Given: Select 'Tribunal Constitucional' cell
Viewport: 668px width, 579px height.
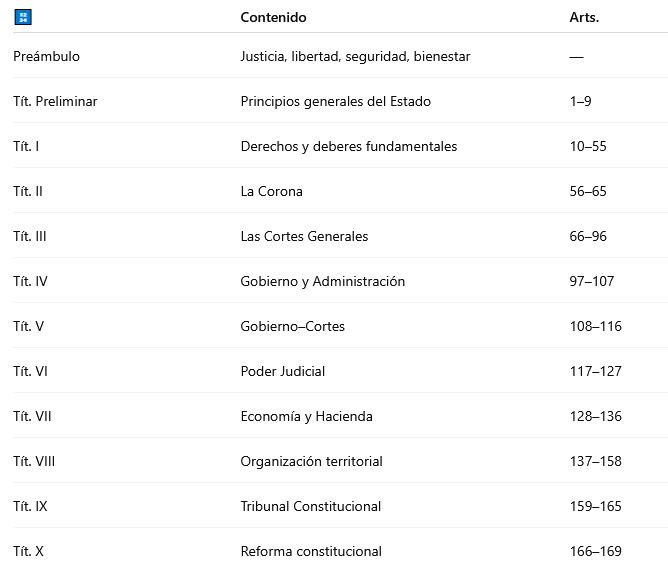Looking at the screenshot, I should (x=310, y=506).
